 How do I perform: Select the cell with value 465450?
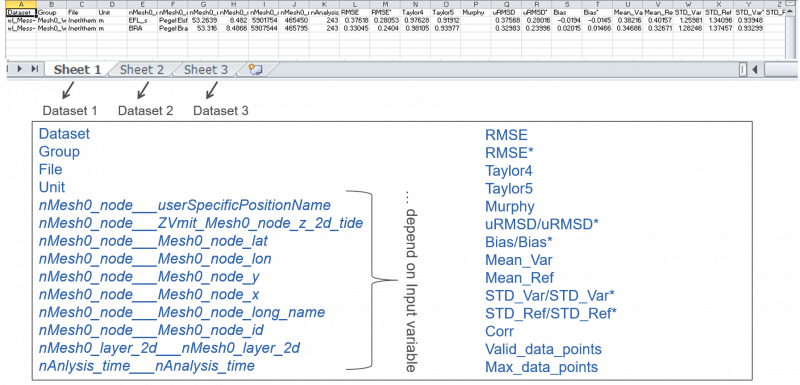pyautogui.click(x=294, y=20)
